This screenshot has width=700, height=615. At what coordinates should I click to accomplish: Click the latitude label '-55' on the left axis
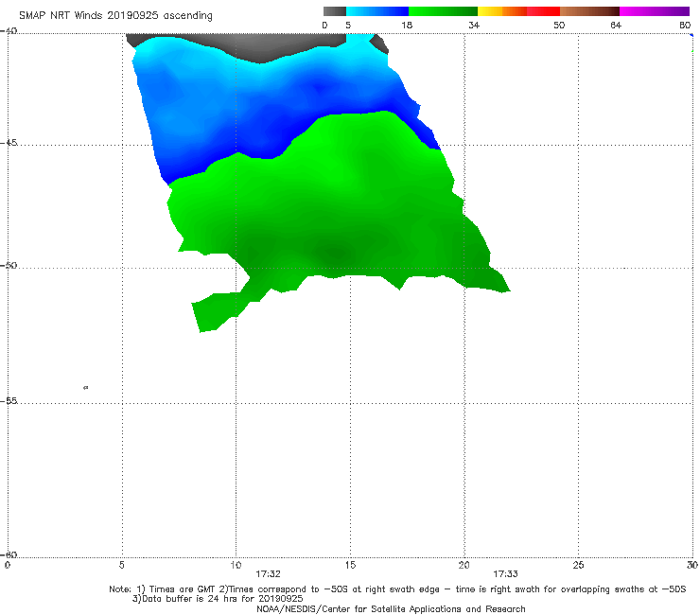click(9, 400)
